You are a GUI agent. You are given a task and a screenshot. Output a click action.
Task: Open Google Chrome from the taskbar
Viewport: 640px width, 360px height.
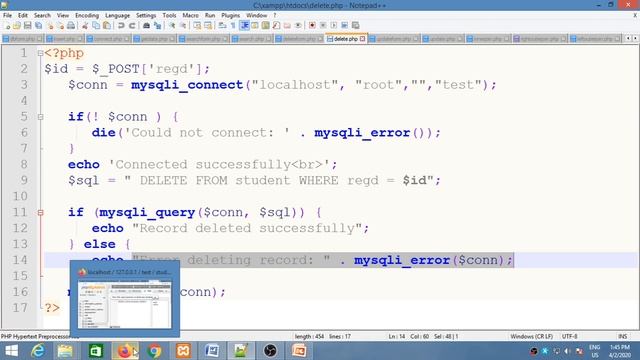click(x=154, y=351)
